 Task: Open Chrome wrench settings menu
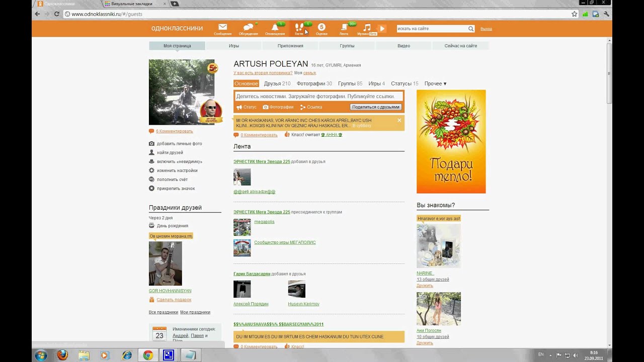tap(606, 14)
